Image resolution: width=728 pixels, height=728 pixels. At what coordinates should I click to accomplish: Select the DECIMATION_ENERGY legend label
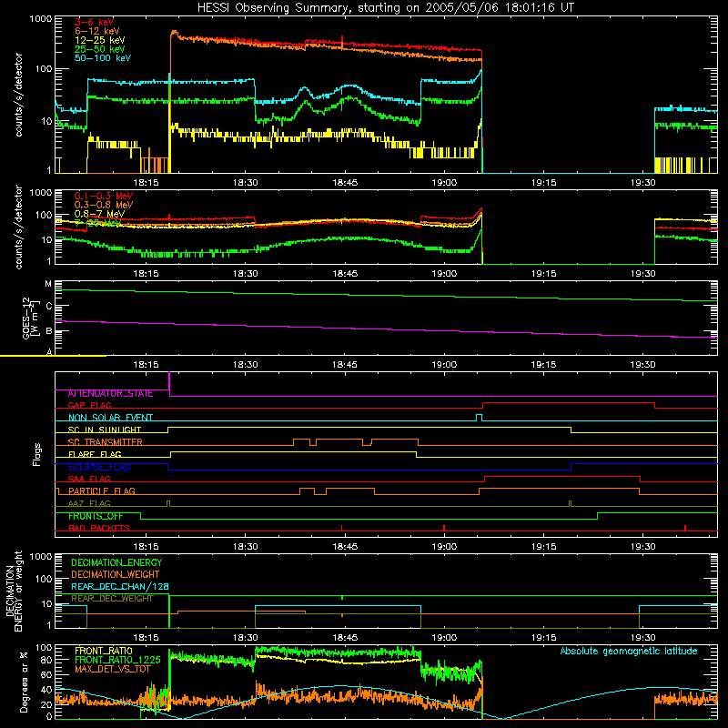click(116, 562)
